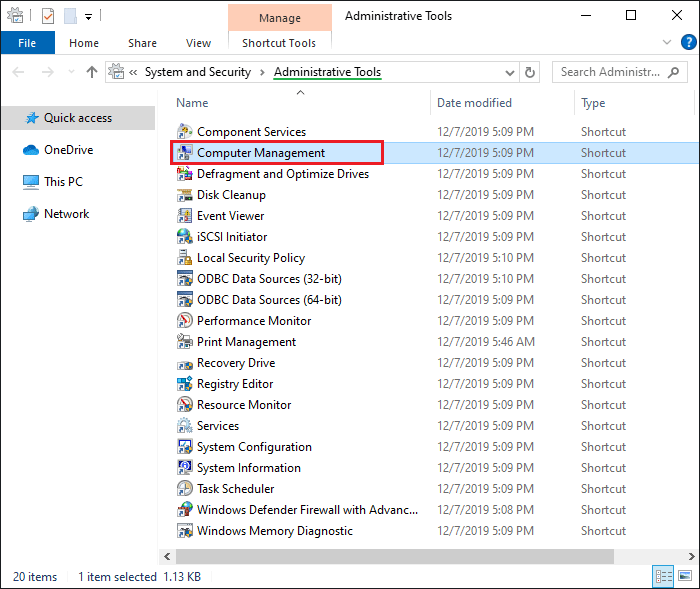Sort by the Date modified column header

tap(474, 103)
